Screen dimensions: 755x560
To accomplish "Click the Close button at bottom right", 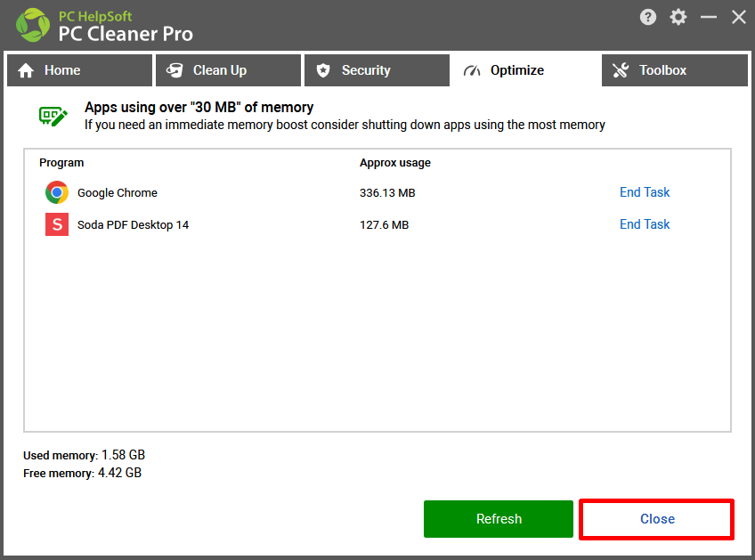I will pos(657,519).
